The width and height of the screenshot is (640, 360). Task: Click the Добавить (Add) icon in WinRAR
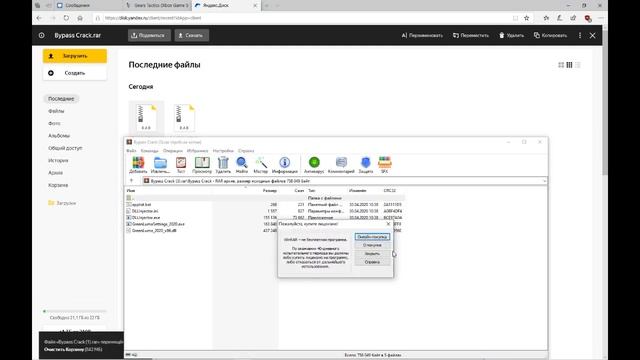point(138,165)
